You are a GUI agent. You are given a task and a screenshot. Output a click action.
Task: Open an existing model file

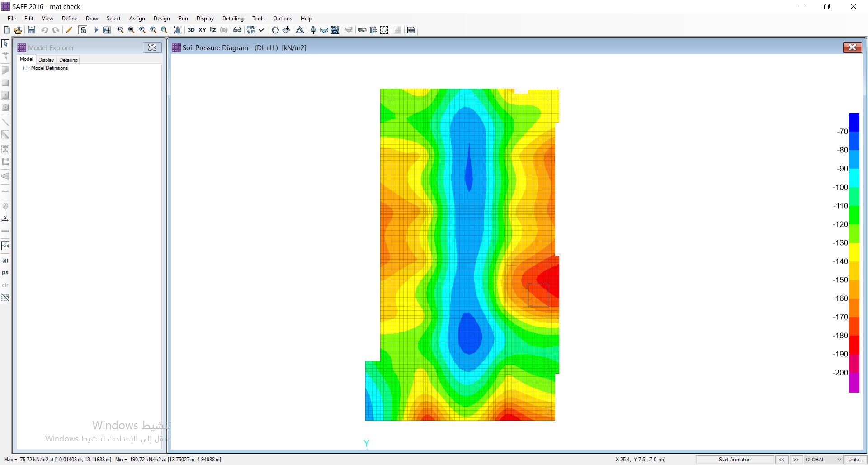coord(18,30)
